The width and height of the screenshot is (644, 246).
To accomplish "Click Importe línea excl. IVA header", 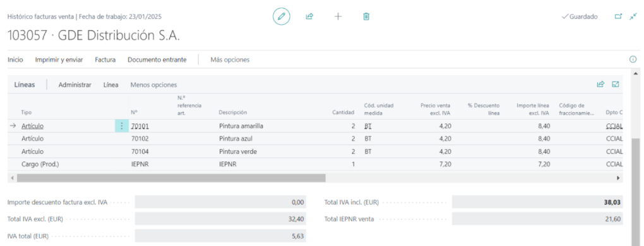I will 534,109.
